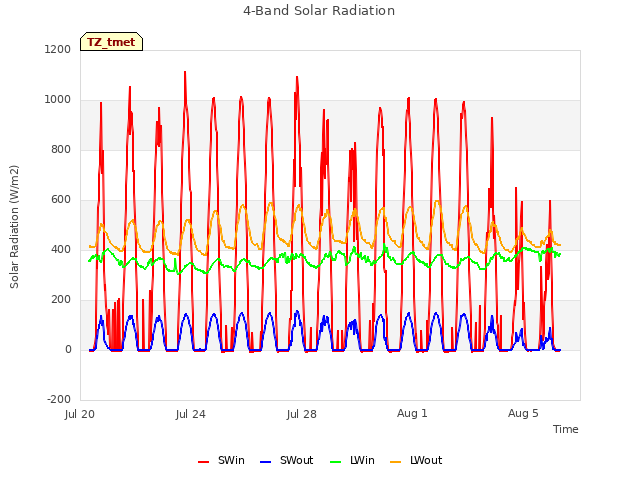Click the 1200 y-axis tick label
The image size is (640, 480).
(58, 49)
